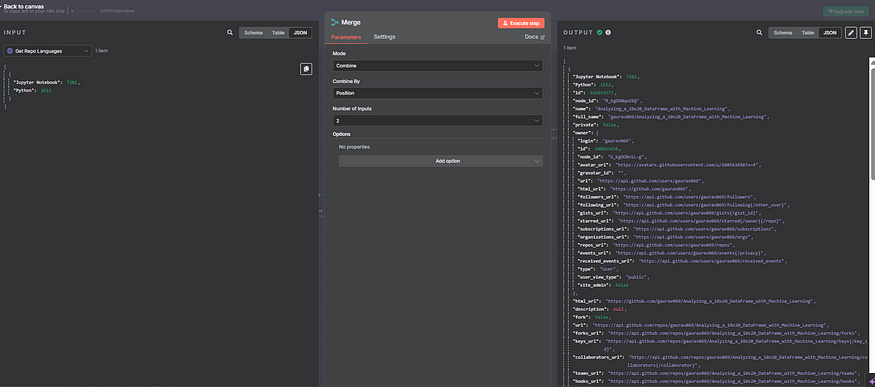The image size is (875, 387).
Task: Click the "fork": false line
Action: pyautogui.click(x=592, y=317)
